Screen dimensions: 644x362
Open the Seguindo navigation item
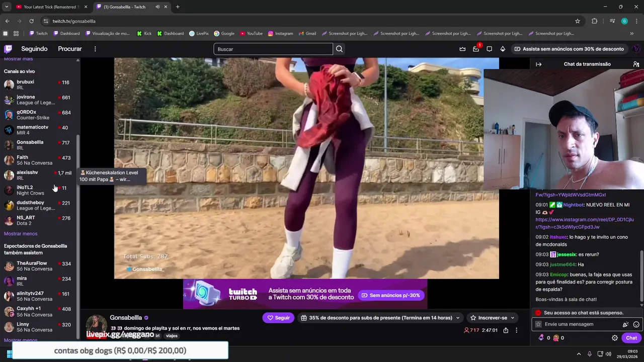click(x=34, y=49)
